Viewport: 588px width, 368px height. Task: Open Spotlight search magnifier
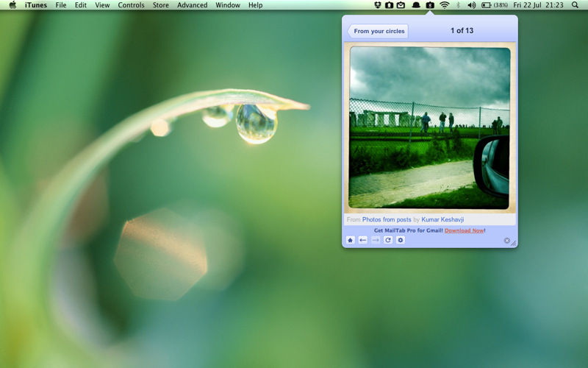[575, 5]
